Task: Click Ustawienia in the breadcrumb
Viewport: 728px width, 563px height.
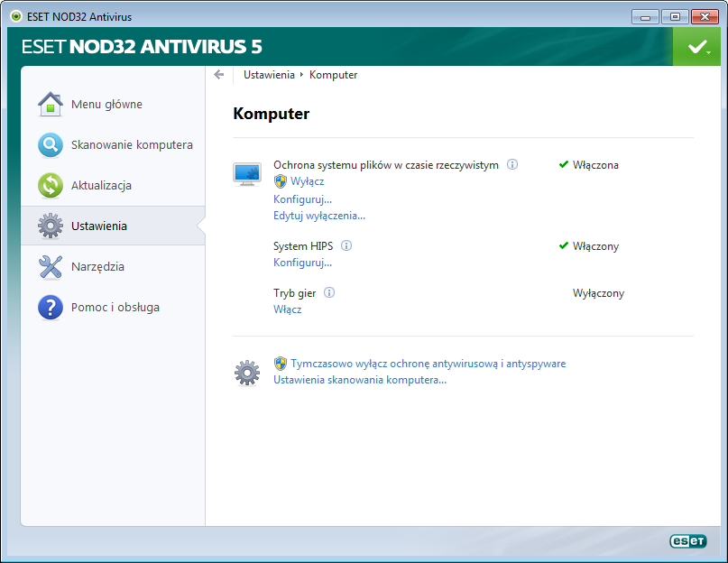Action: [x=270, y=75]
